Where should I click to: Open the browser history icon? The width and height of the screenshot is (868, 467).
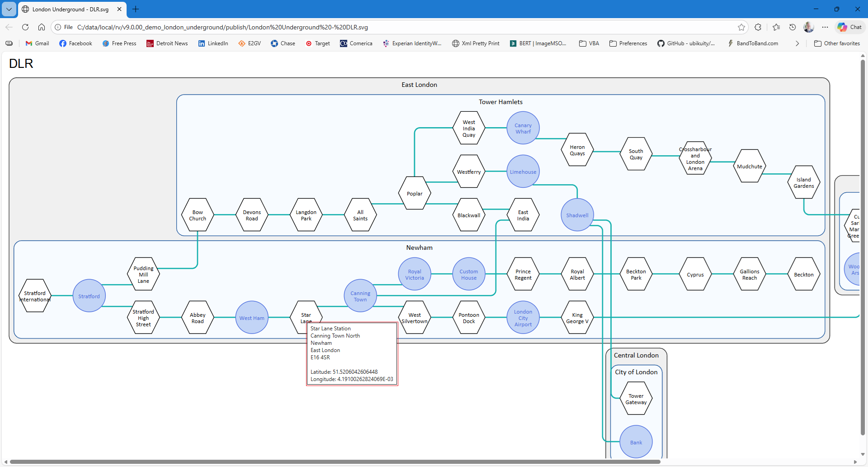pyautogui.click(x=793, y=27)
